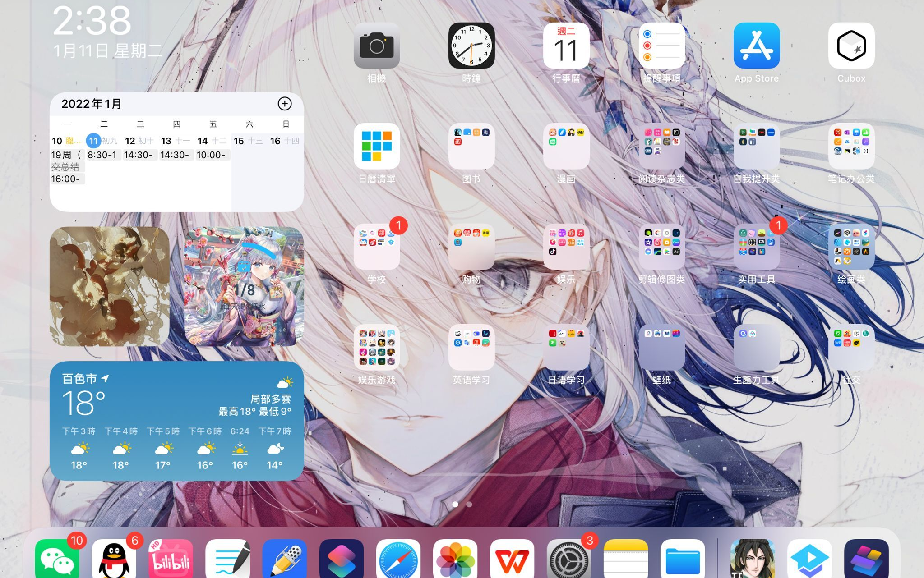This screenshot has height=578, width=924.
Task: Open the 图书 folder
Action: point(471,146)
